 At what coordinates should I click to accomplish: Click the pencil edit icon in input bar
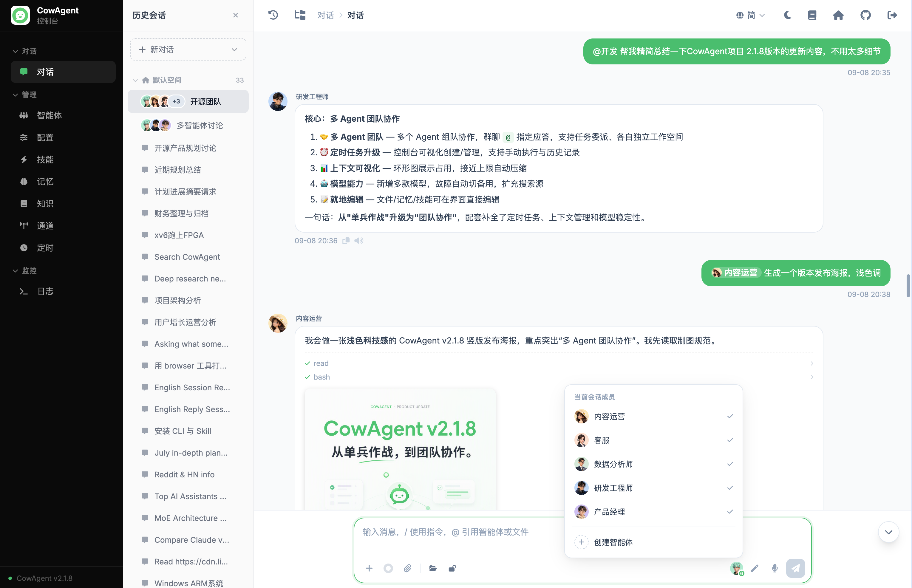tap(754, 569)
